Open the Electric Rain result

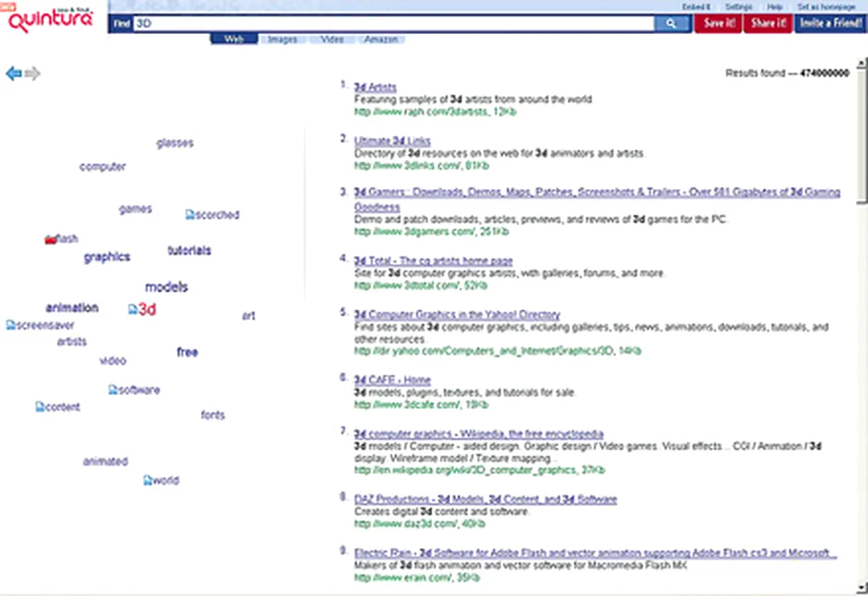pyautogui.click(x=596, y=553)
